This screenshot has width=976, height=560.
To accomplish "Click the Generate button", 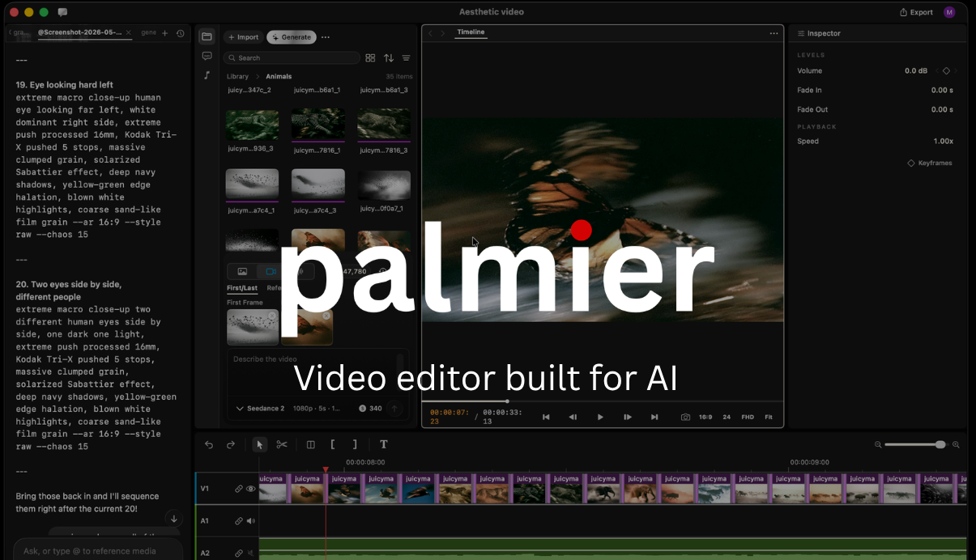I will click(x=292, y=37).
